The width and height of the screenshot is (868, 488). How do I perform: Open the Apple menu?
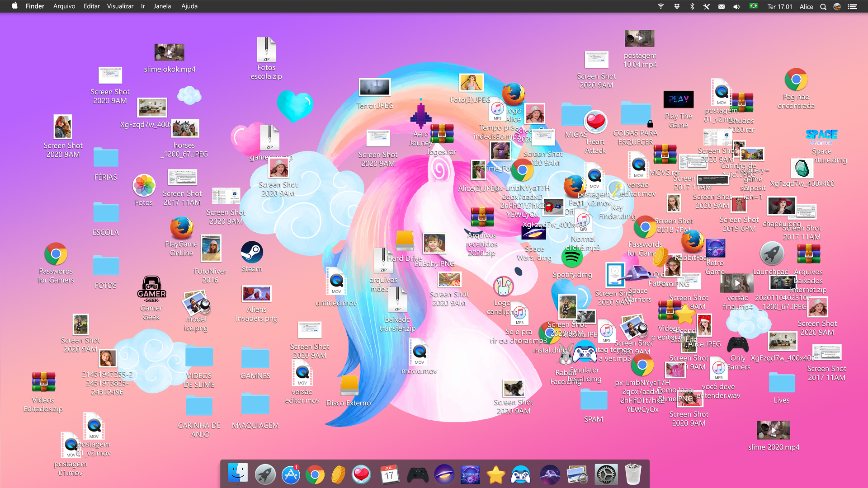tap(14, 6)
